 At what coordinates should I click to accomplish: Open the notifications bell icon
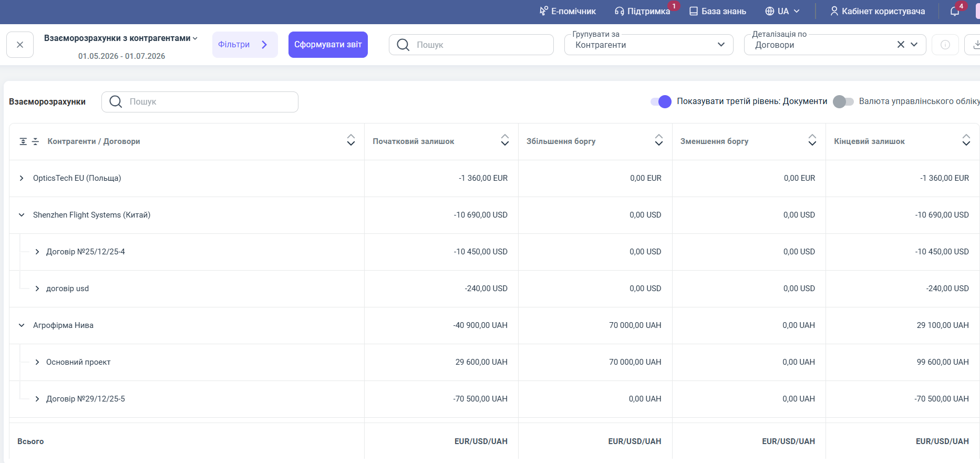tap(955, 11)
